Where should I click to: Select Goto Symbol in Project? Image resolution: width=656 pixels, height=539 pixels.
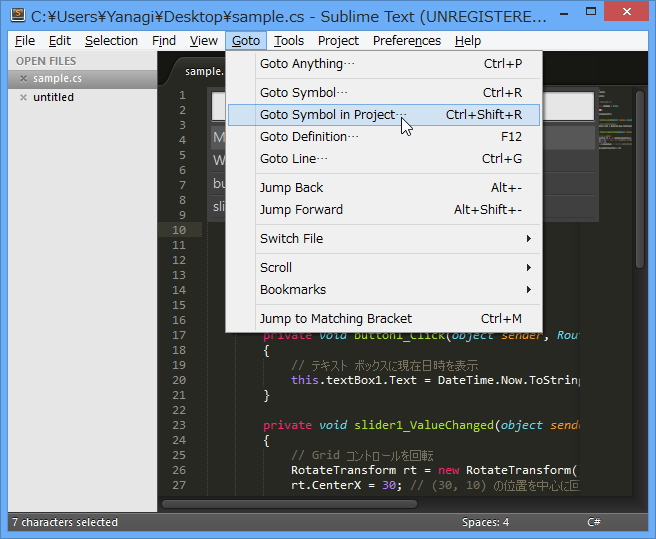384,115
